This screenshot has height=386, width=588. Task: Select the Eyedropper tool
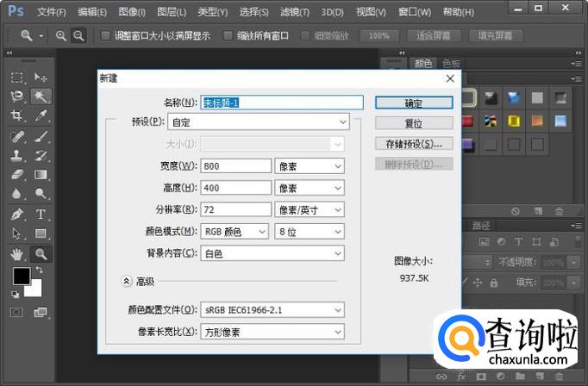pos(41,115)
